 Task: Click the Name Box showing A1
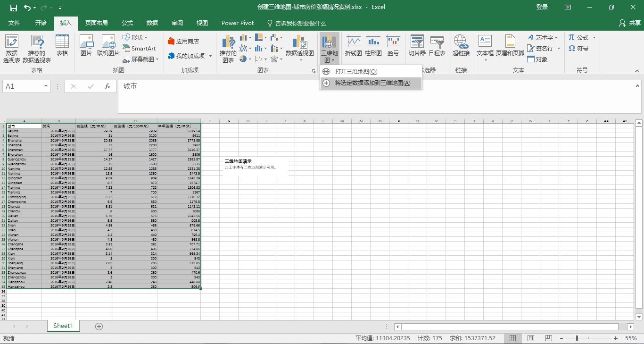22,86
